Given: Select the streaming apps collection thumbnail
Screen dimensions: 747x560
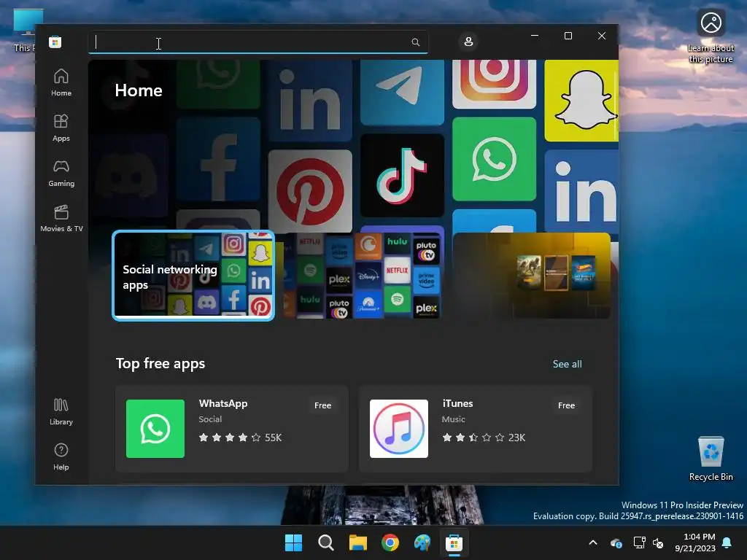Looking at the screenshot, I should (362, 276).
